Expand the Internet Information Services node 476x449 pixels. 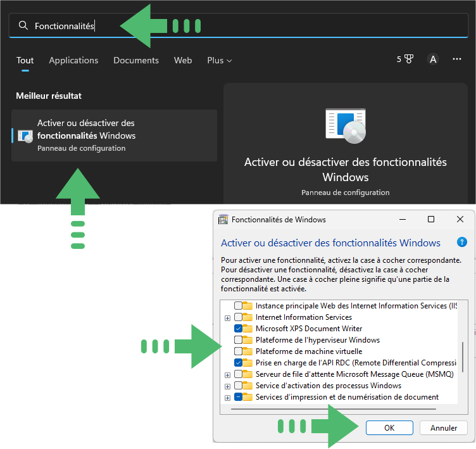point(227,318)
